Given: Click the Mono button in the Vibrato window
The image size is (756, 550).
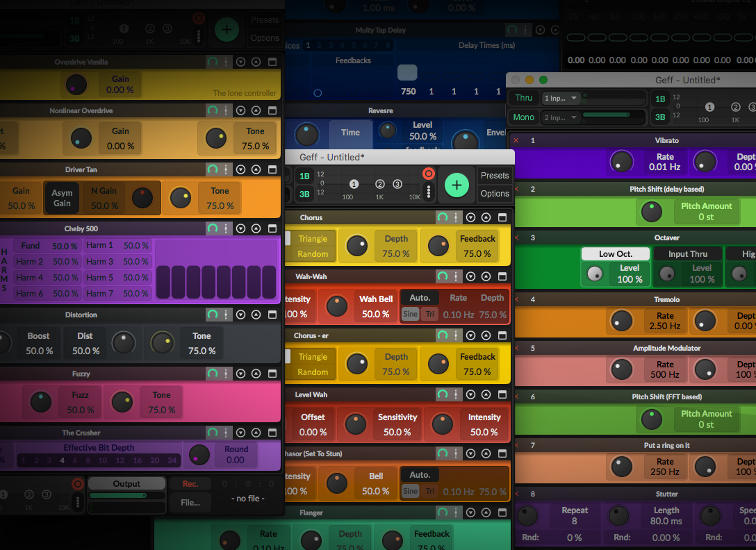Looking at the screenshot, I should (x=523, y=117).
